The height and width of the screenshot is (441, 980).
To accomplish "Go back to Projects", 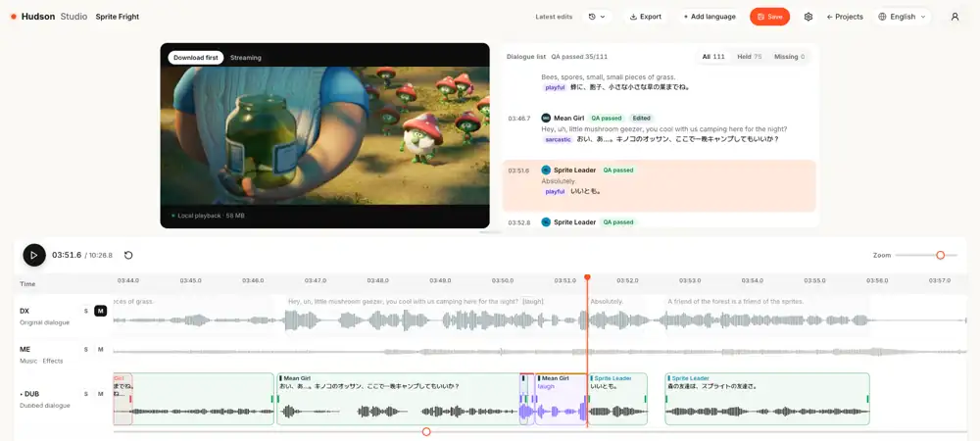I will tap(845, 17).
